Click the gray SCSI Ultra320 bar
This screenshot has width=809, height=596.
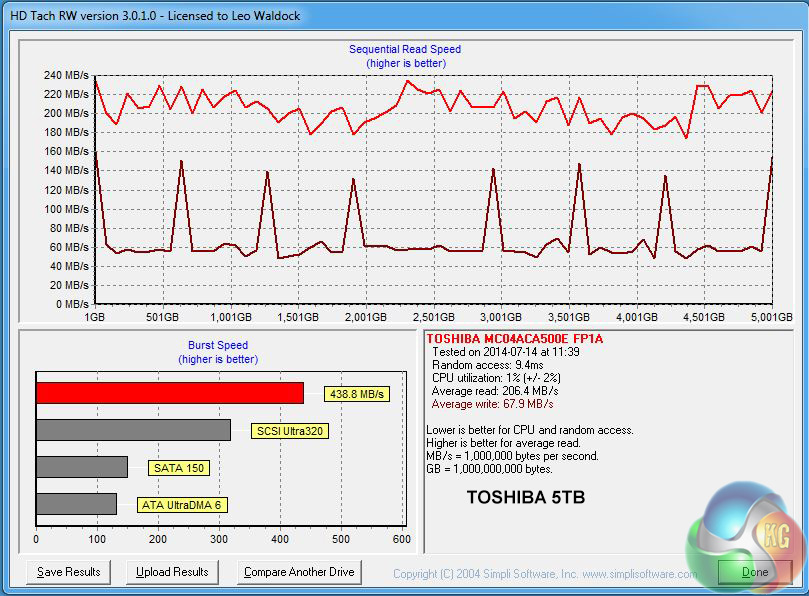point(133,430)
